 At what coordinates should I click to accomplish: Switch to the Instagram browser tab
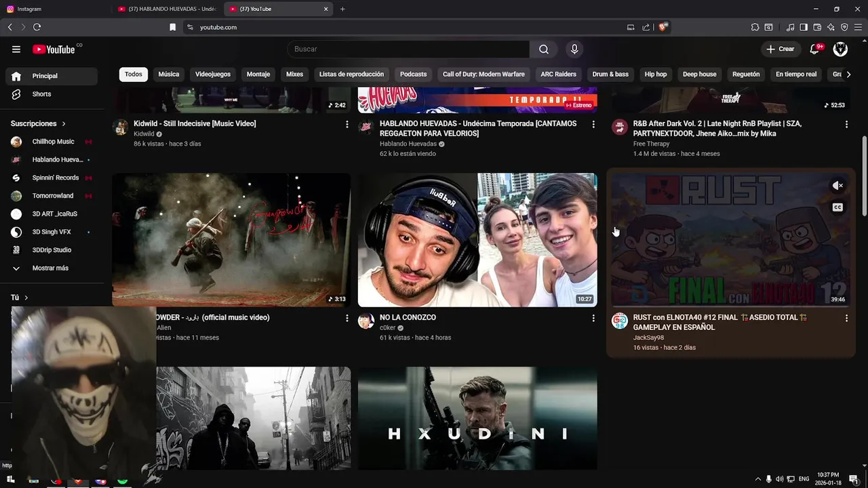click(x=56, y=9)
